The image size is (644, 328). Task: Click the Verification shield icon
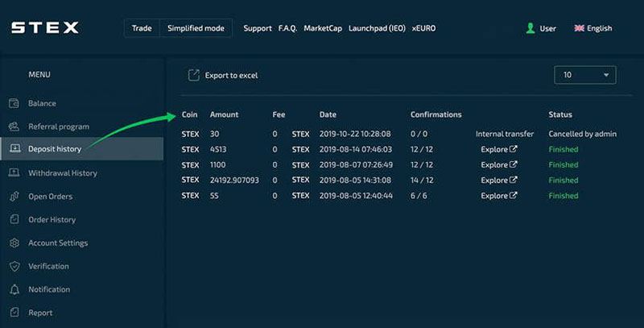point(14,266)
